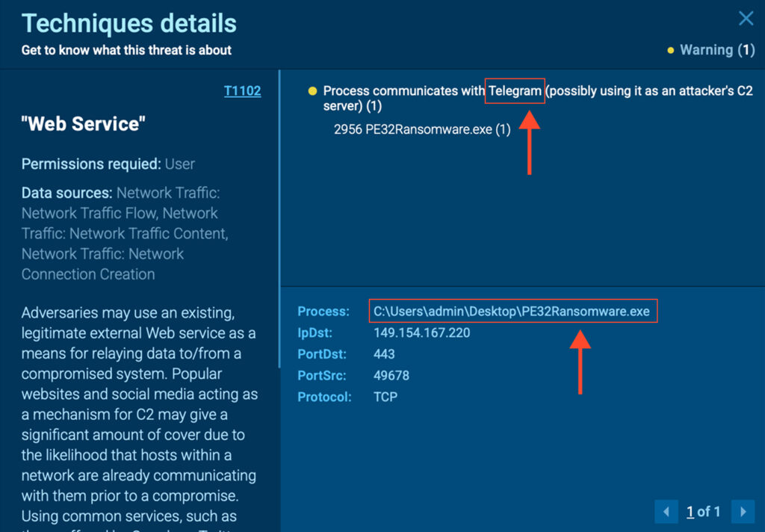Open the T1102 technique link
Viewport: 765px width, 532px height.
tap(242, 91)
